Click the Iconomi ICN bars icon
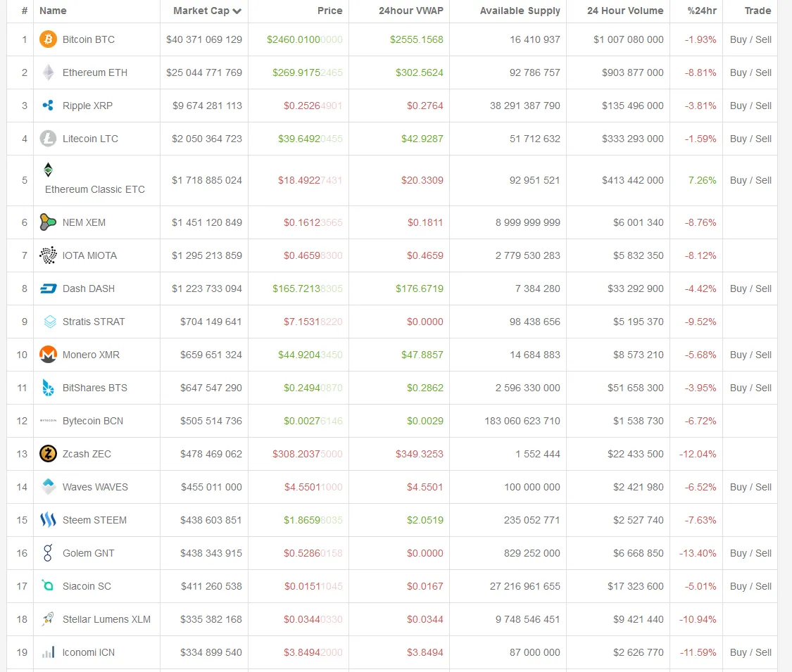 [x=48, y=652]
